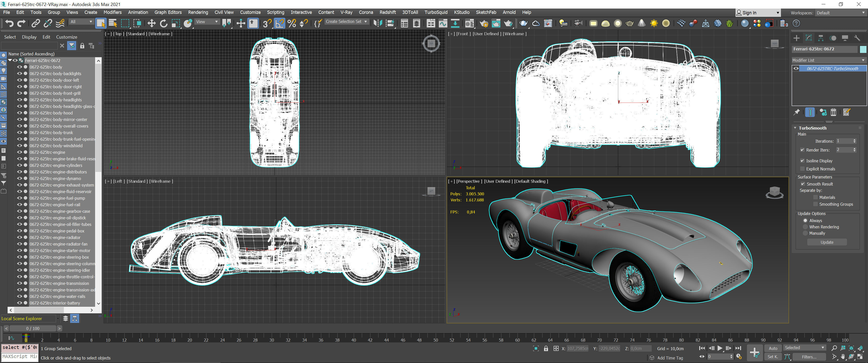Image resolution: width=868 pixels, height=363 pixels.
Task: Select 0672-625trc-body-hood in the list
Action: tap(51, 113)
